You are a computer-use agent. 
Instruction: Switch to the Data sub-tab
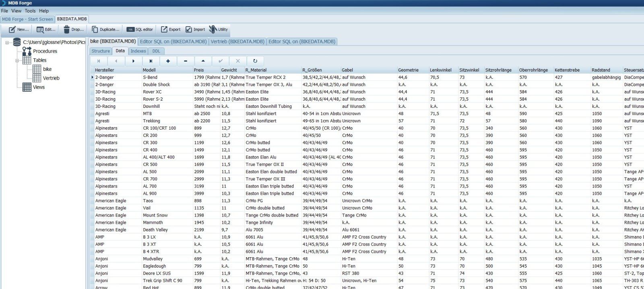[120, 51]
